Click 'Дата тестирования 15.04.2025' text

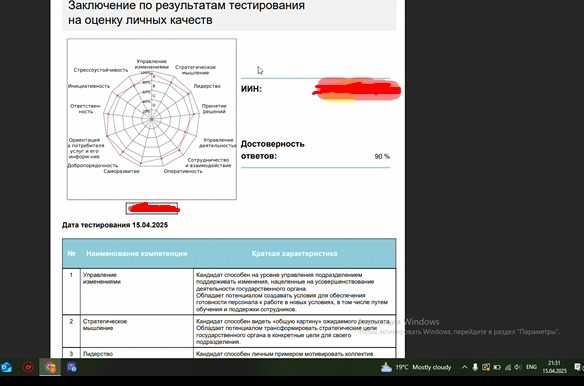pos(115,225)
